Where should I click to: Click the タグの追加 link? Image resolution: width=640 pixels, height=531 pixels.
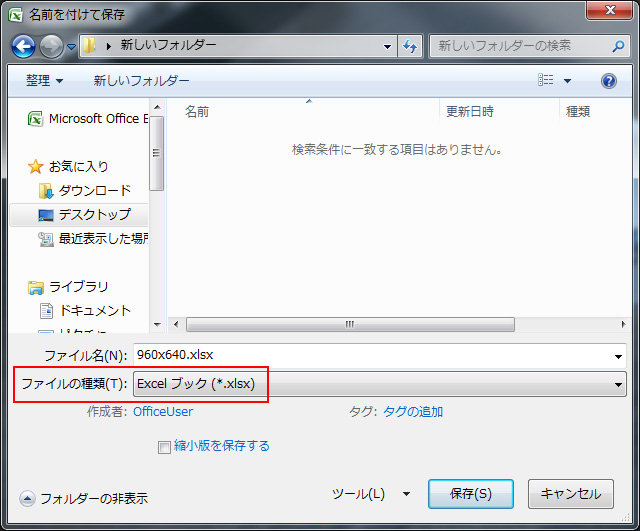pos(413,411)
